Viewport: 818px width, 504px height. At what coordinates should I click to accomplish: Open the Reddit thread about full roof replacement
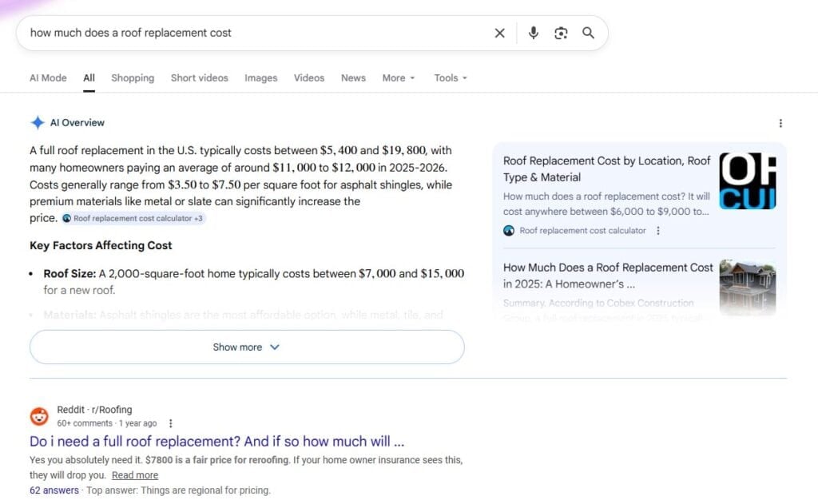217,442
